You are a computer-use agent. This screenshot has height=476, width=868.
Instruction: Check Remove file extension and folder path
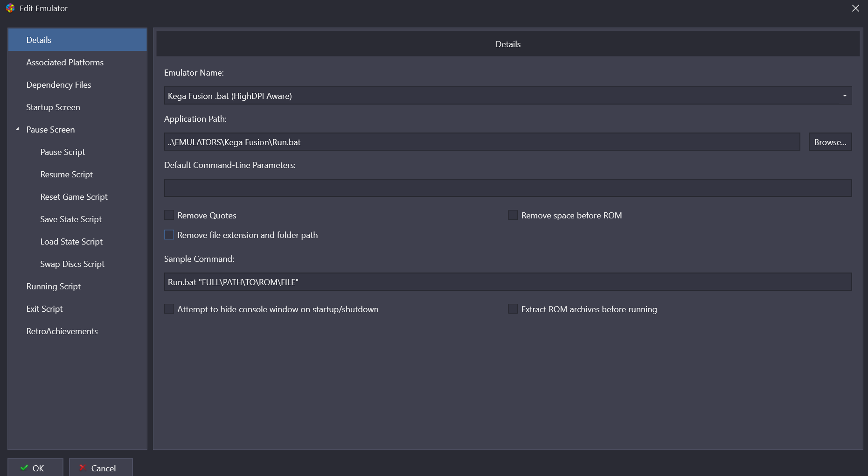[169, 235]
